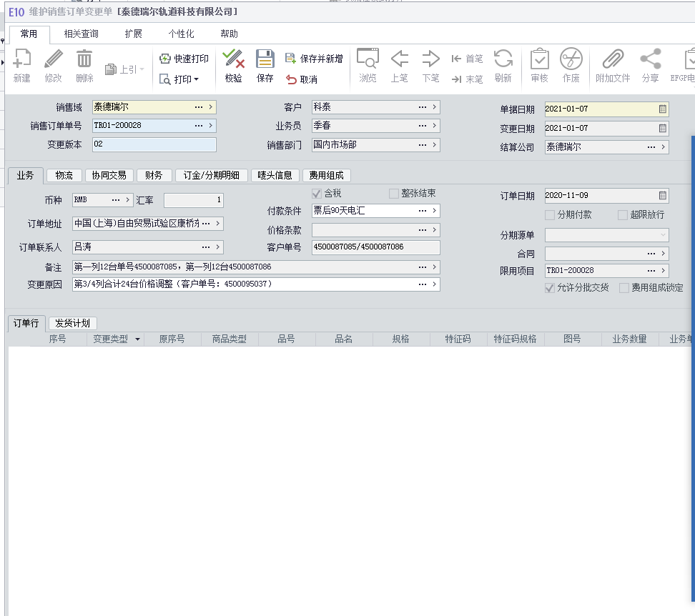Toggle the 分期付款 checkbox
695x616 pixels.
(550, 215)
